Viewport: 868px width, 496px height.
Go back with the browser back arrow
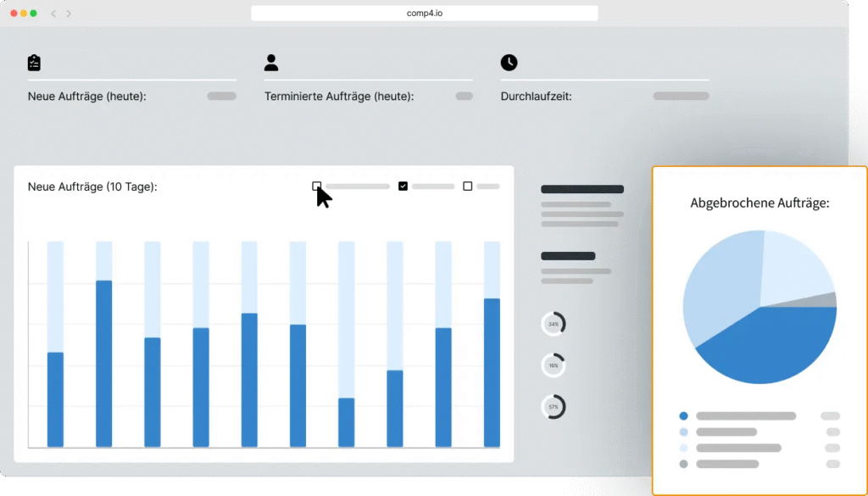[x=54, y=14]
